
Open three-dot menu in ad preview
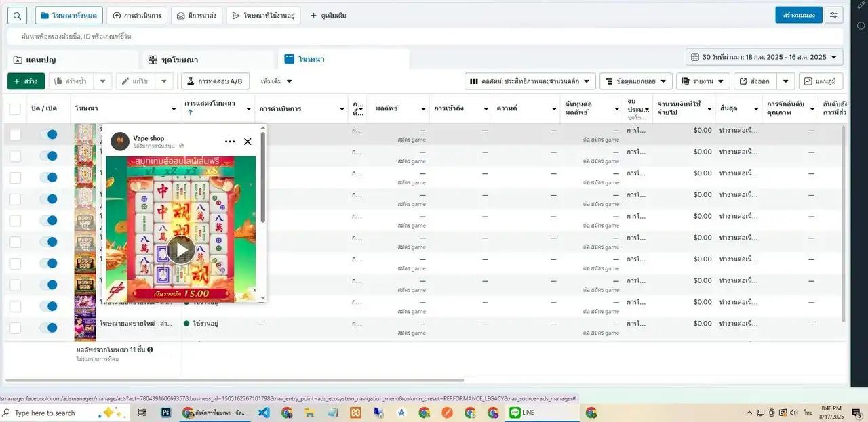230,142
